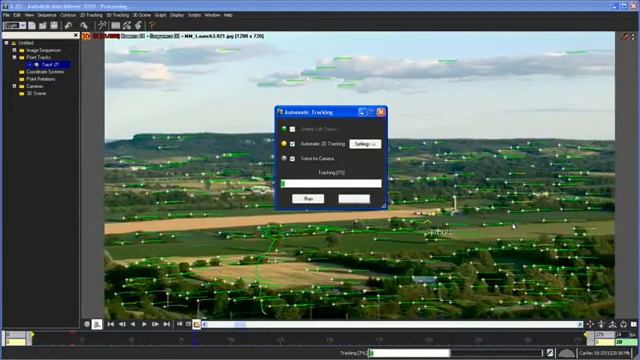640x360 pixels.
Task: Open the Graph menu
Action: (160, 15)
